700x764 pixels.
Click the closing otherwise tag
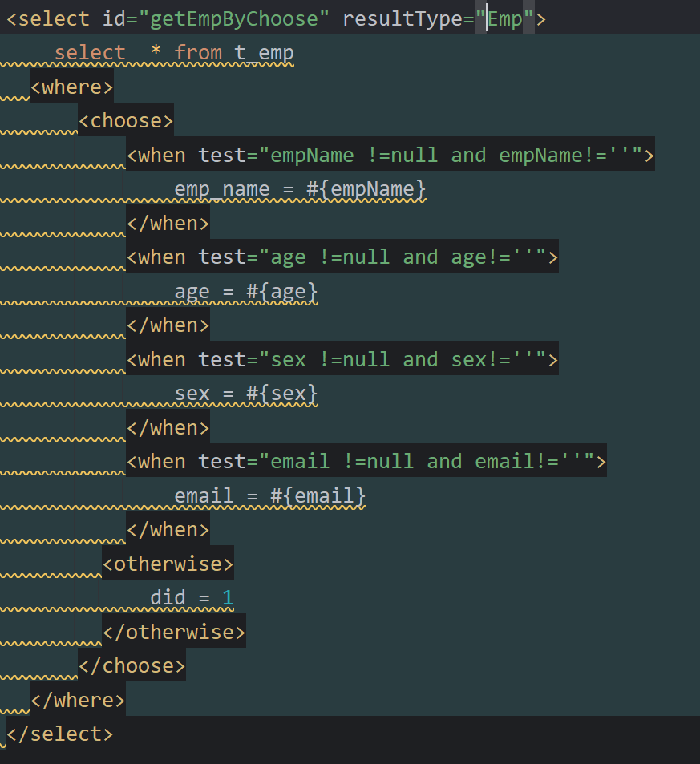point(174,632)
